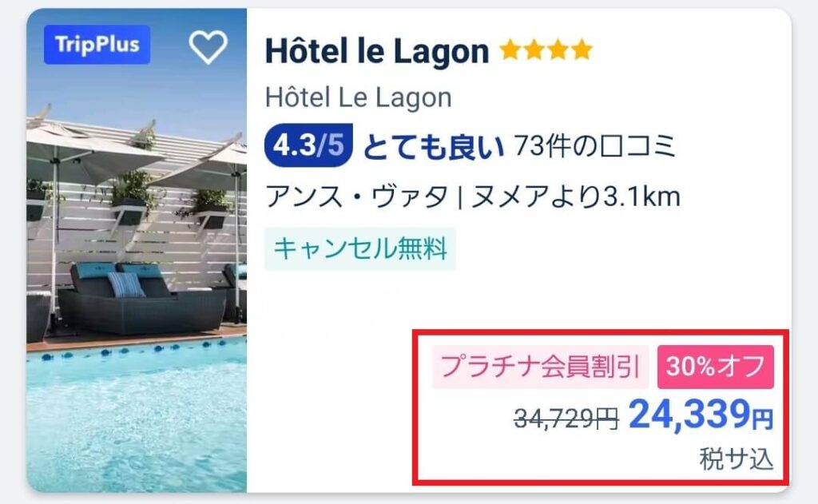This screenshot has height=504, width=818.
Task: Click the 30%オフ discount badge
Action: pos(715,367)
